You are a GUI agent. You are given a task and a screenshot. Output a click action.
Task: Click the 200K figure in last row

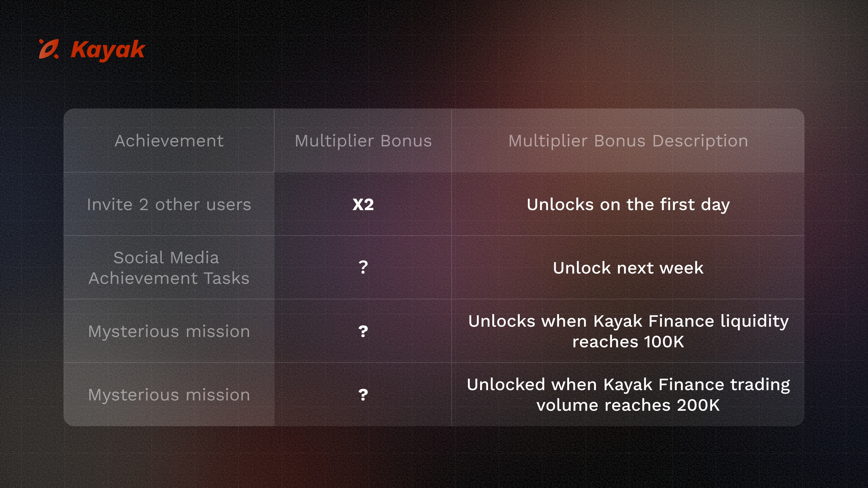click(x=698, y=405)
